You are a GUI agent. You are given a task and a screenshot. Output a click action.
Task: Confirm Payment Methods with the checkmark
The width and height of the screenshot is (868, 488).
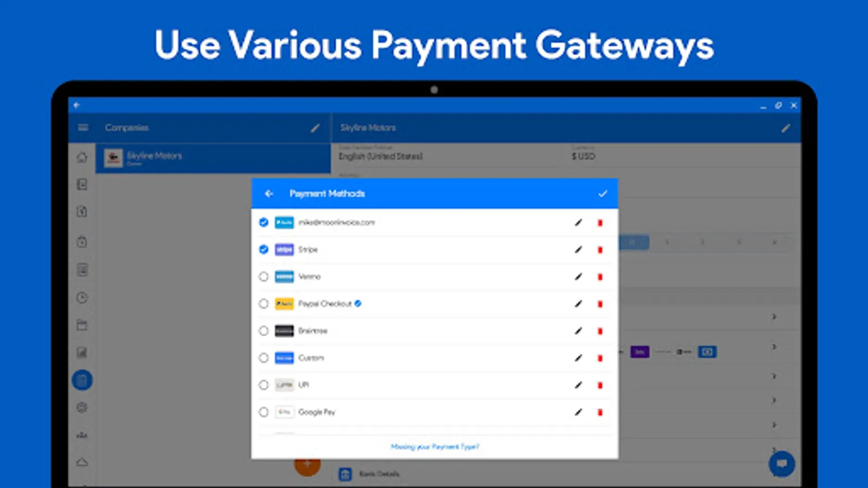[x=603, y=194]
